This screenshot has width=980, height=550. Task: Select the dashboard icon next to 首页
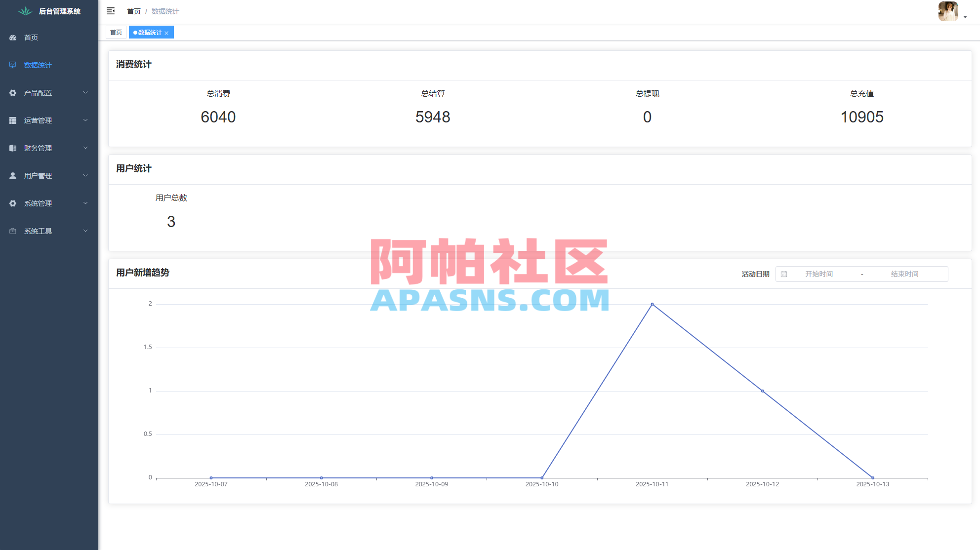(12, 38)
